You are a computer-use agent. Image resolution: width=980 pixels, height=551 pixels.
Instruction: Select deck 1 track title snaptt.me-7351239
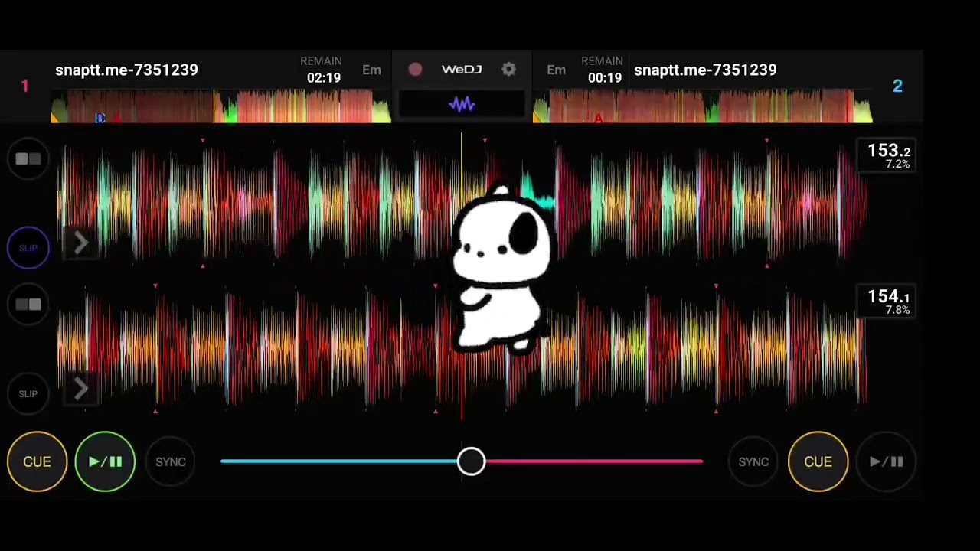[126, 70]
